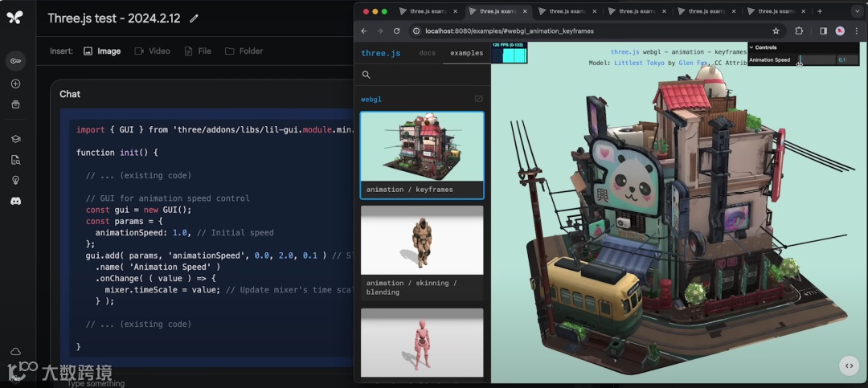The image size is (868, 388).
Task: Open the Discord icon in the sidebar
Action: coord(15,202)
